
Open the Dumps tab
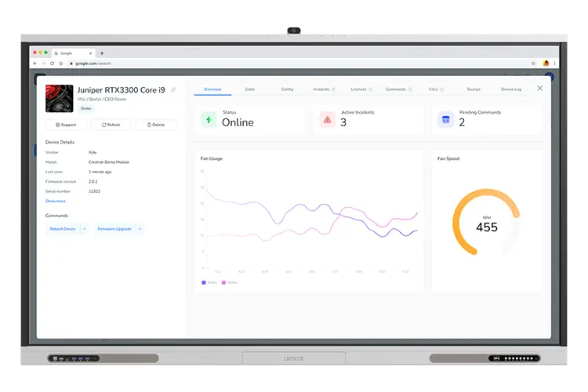click(x=474, y=89)
